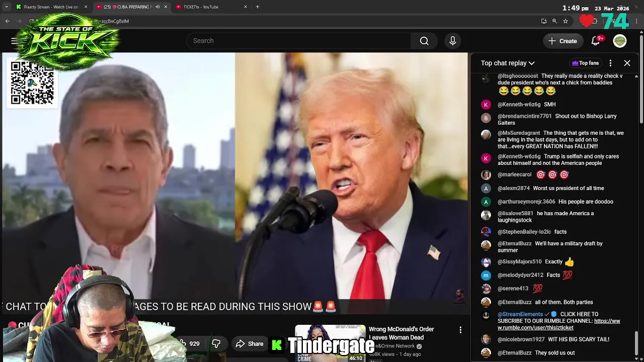The height and width of the screenshot is (362, 644).
Task: Go back with browser back arrow
Action: point(8,21)
